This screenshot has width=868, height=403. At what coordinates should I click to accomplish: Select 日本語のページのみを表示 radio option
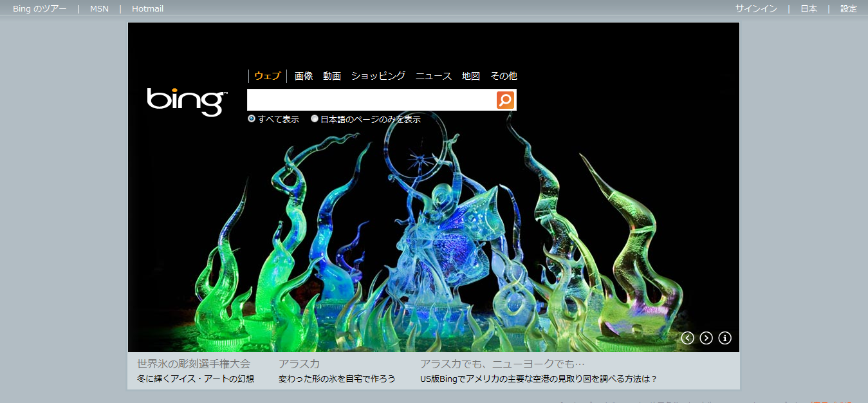pyautogui.click(x=315, y=119)
